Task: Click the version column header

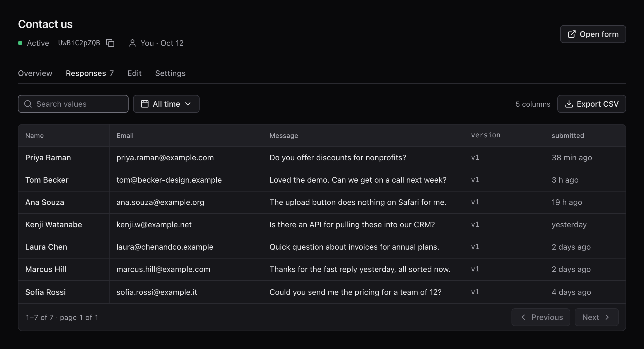Action: (486, 135)
